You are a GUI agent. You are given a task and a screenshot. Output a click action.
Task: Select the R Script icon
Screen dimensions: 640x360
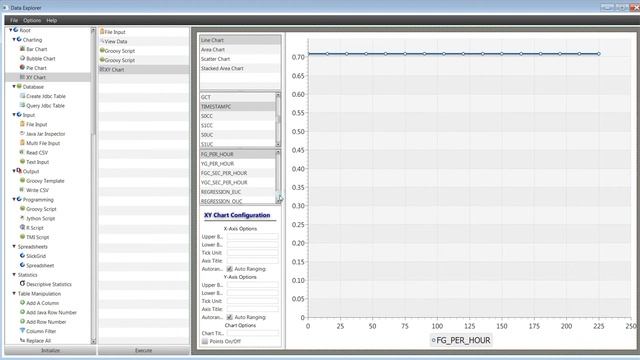pyautogui.click(x=22, y=227)
